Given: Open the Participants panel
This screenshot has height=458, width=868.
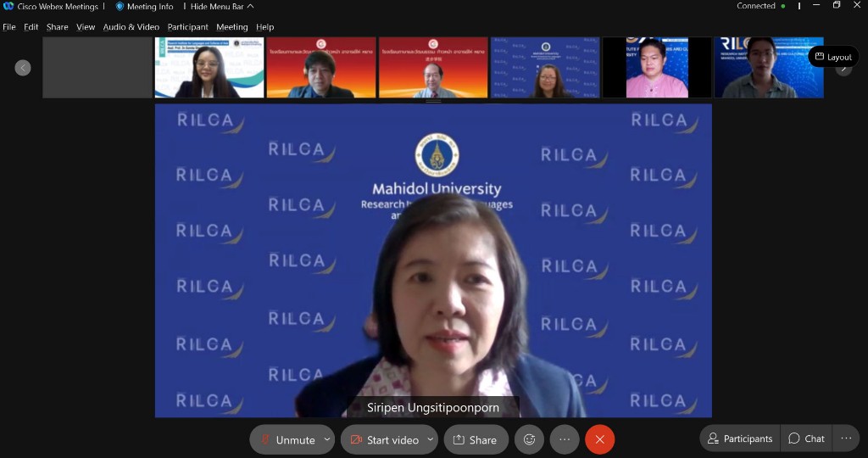Looking at the screenshot, I should point(740,438).
